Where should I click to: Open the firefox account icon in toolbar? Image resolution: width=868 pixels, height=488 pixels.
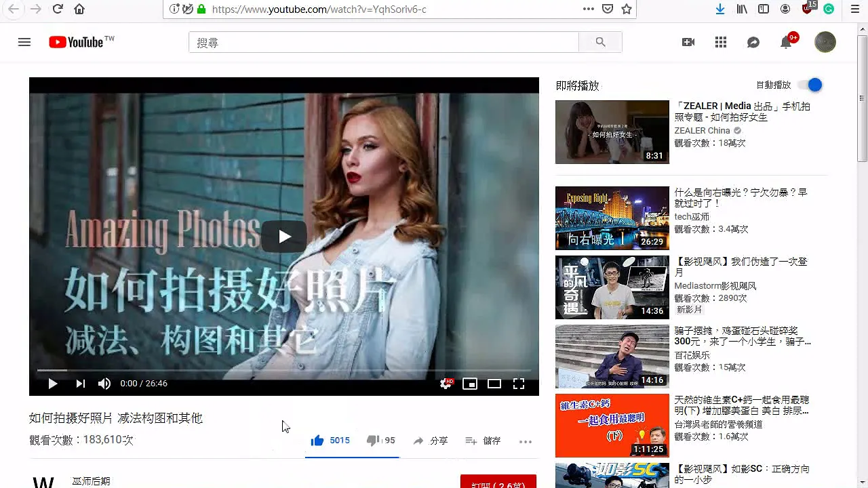[785, 9]
